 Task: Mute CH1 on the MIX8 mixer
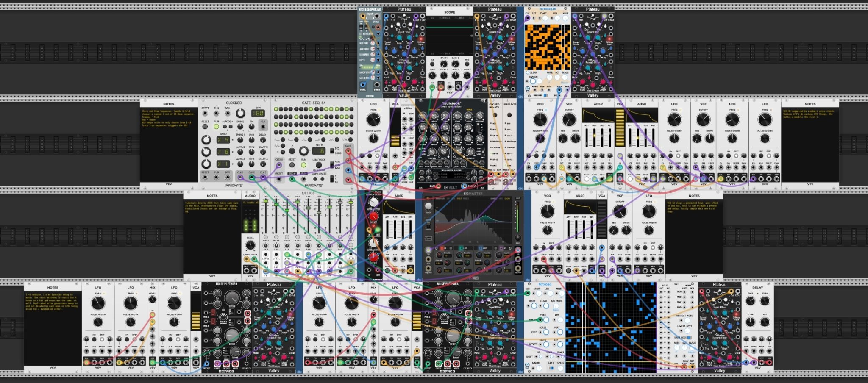[x=266, y=237]
